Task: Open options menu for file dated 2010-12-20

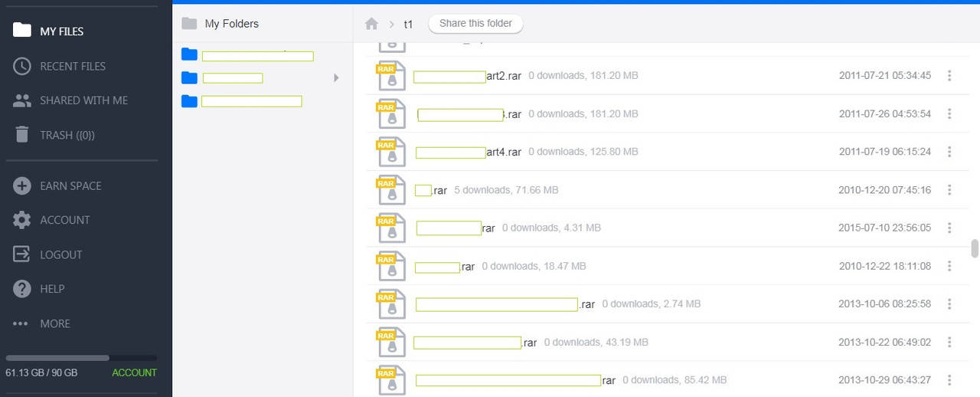Action: (x=949, y=190)
